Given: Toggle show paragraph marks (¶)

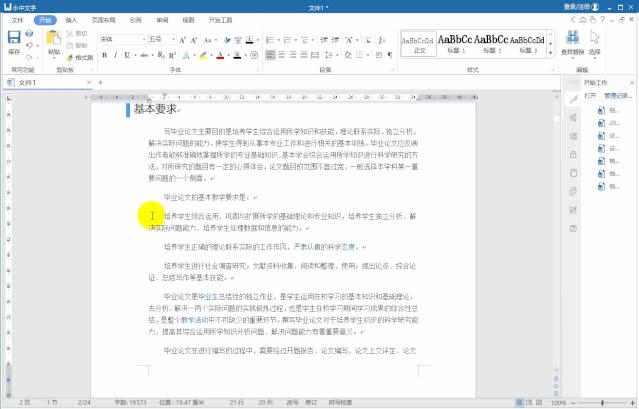Looking at the screenshot, I should tap(390, 55).
